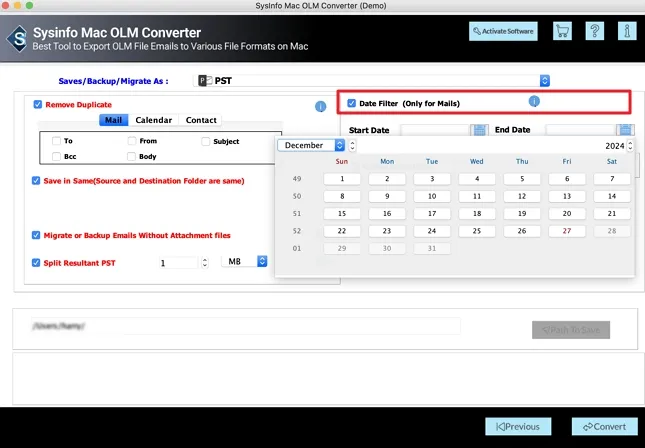Click the Path To Save button
This screenshot has width=645, height=448.
point(571,330)
